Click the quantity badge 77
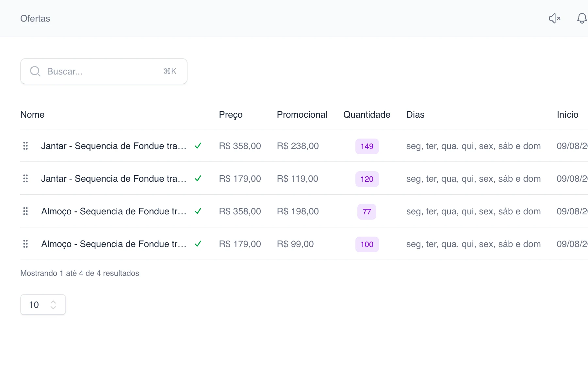The width and height of the screenshot is (588, 366). click(367, 211)
